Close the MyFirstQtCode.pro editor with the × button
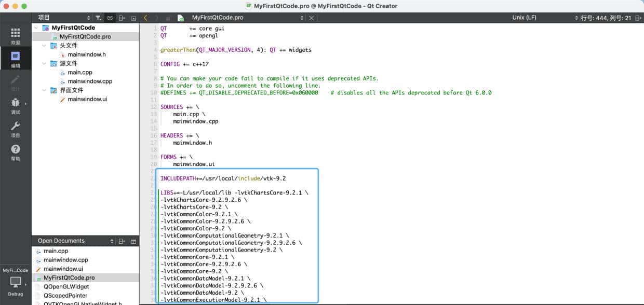Image resolution: width=644 pixels, height=305 pixels. [311, 17]
